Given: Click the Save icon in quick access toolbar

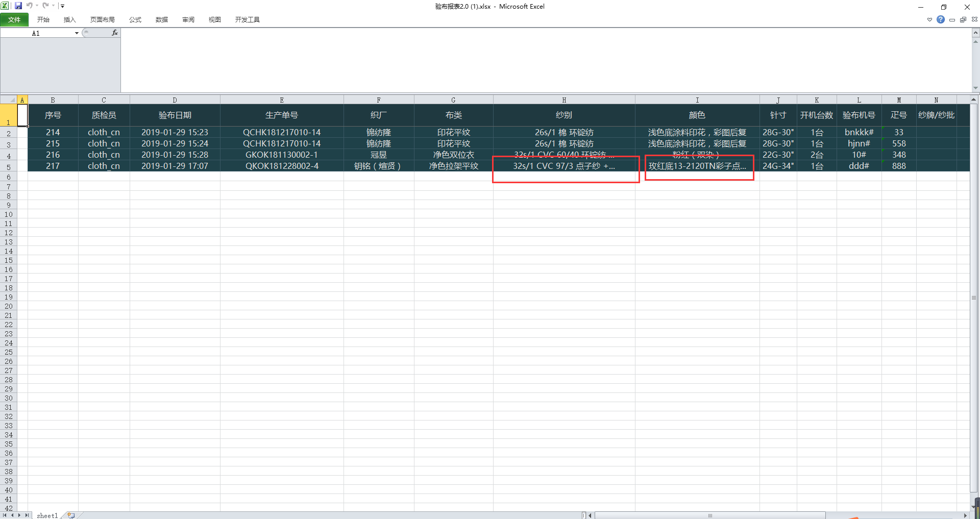Looking at the screenshot, I should point(18,6).
